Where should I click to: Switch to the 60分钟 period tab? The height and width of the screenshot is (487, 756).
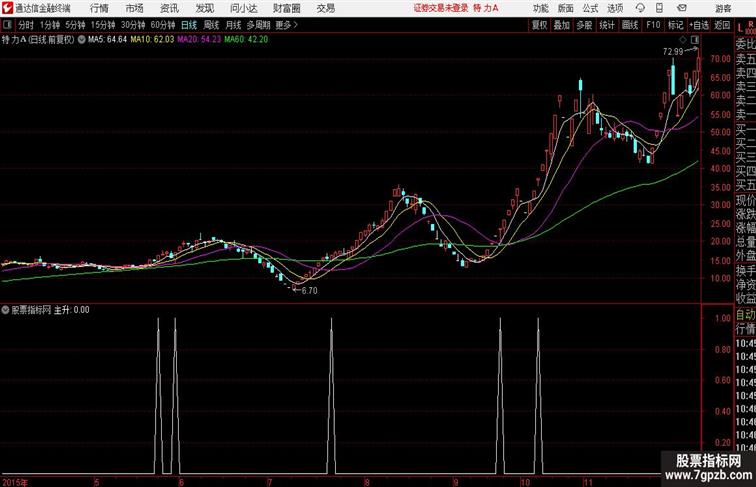coord(163,25)
